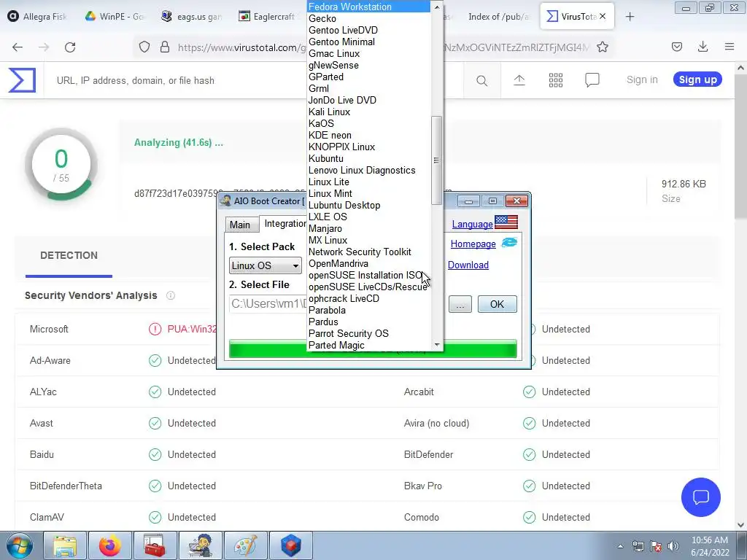This screenshot has height=560, width=747.
Task: Open the Pocket save icon in Firefox
Action: point(676,47)
